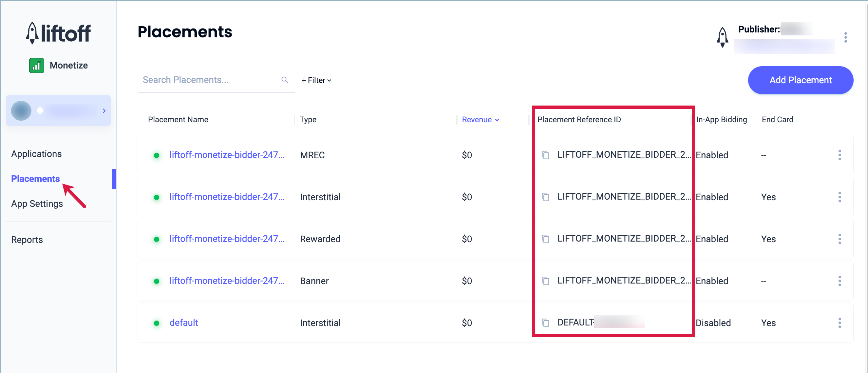
Task: Open App Settings in sidebar
Action: coord(37,204)
